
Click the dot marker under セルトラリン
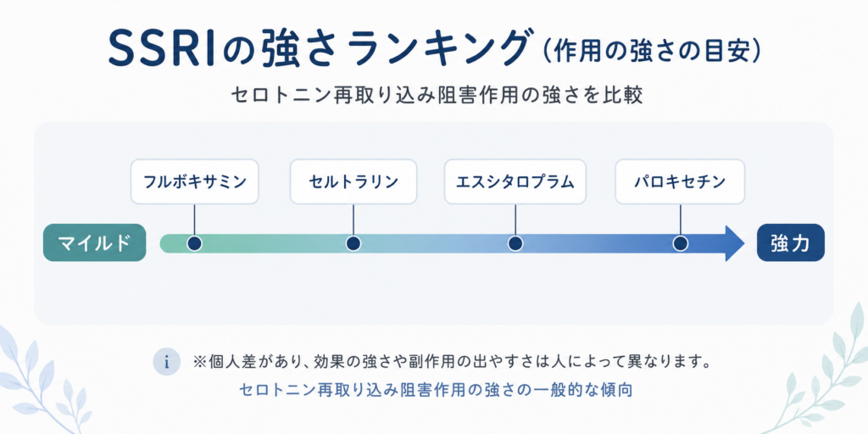click(353, 243)
